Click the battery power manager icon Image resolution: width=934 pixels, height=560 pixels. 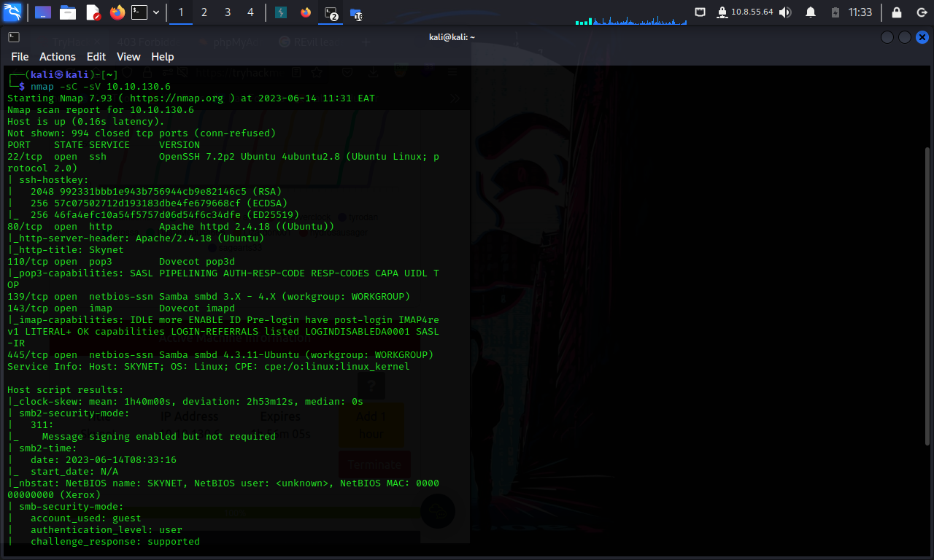835,12
